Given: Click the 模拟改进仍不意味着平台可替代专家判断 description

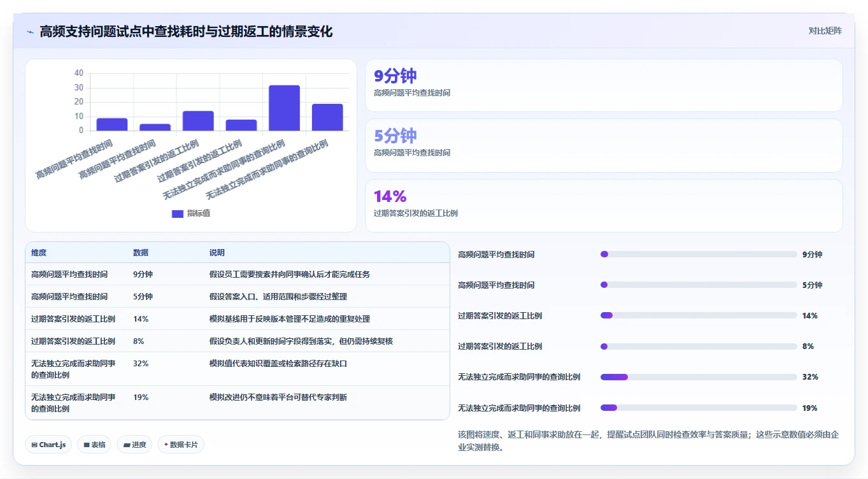Looking at the screenshot, I should coord(278,397).
